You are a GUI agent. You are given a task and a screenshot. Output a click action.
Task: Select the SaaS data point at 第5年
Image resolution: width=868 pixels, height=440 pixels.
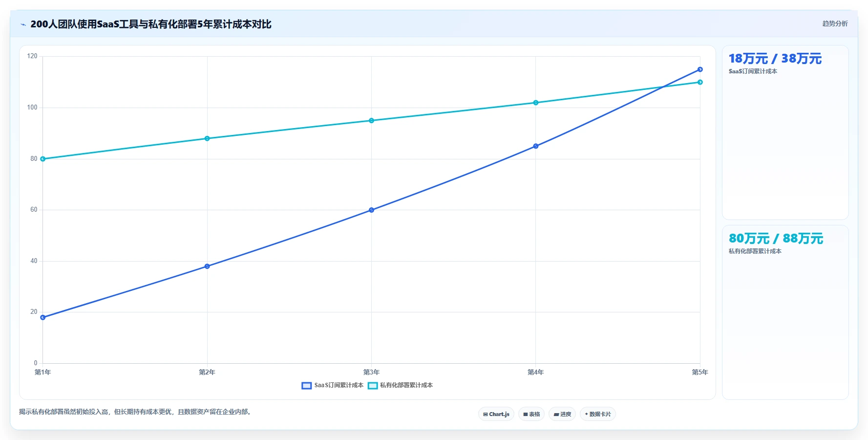[x=700, y=69]
